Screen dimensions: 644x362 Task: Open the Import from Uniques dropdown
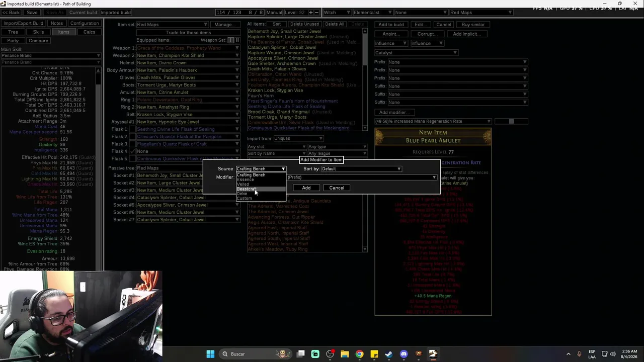pyautogui.click(x=298, y=139)
